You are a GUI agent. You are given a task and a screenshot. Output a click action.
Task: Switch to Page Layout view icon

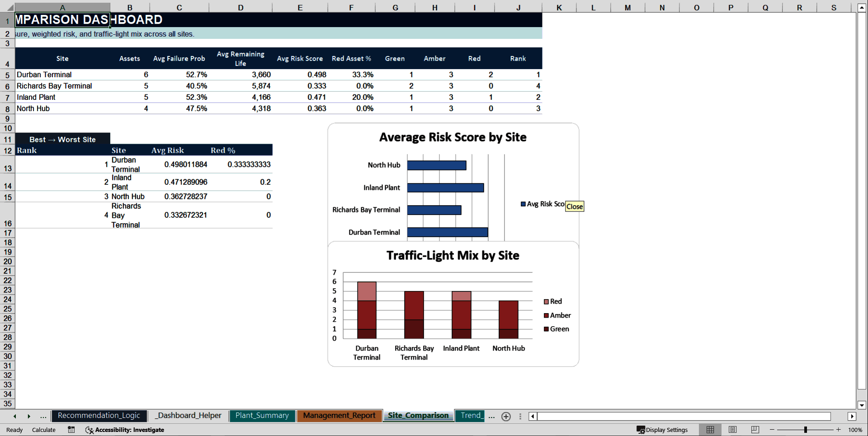[732, 430]
